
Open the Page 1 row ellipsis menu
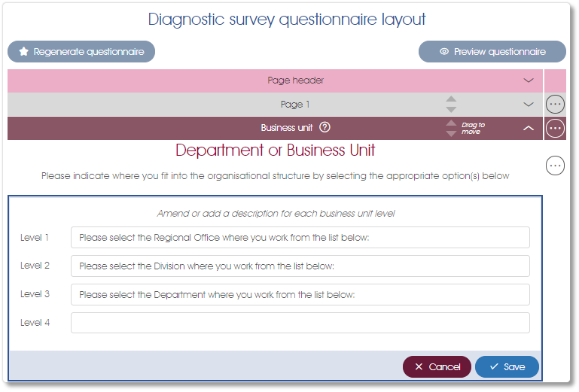tap(555, 104)
